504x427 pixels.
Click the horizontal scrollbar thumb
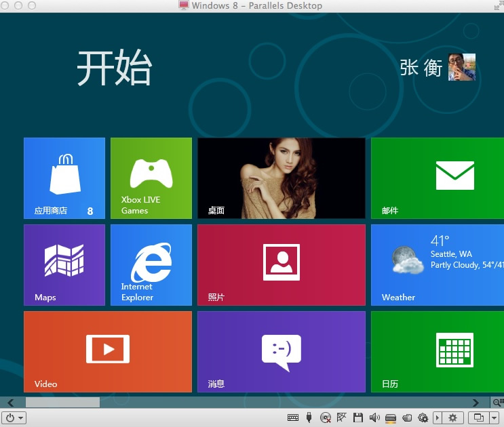click(62, 403)
